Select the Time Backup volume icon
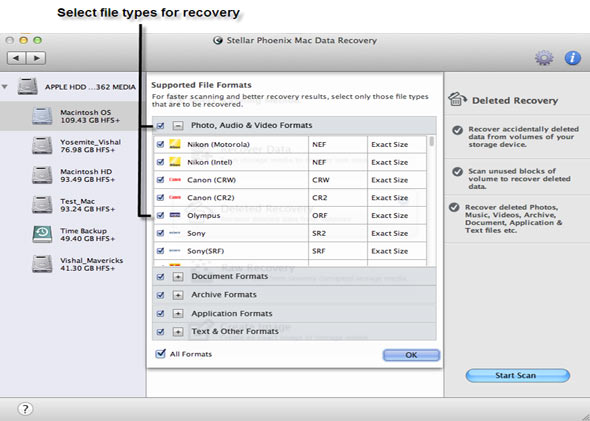The height and width of the screenshot is (421, 590). [x=42, y=234]
